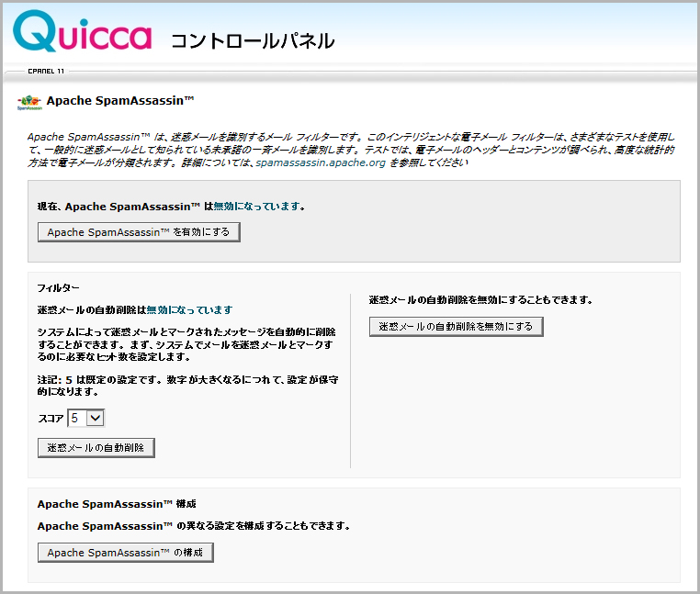The height and width of the screenshot is (594, 700).
Task: Click the 異なる設定を構成することもできます sentence
Action: [x=194, y=526]
